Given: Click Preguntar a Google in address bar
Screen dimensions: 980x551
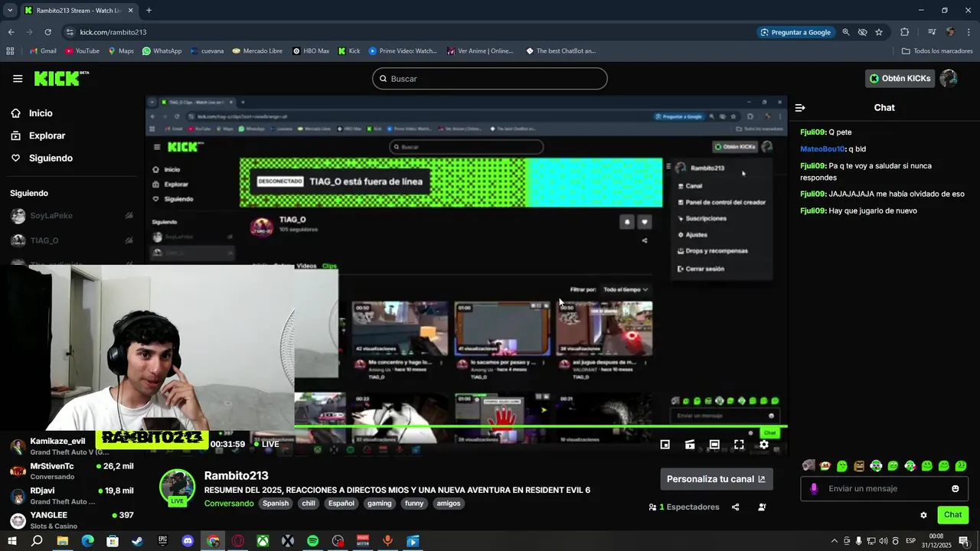Looking at the screenshot, I should pos(795,32).
